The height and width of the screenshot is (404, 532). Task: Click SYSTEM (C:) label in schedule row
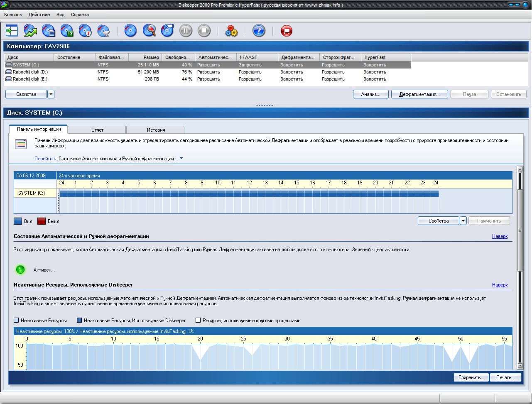[32, 193]
